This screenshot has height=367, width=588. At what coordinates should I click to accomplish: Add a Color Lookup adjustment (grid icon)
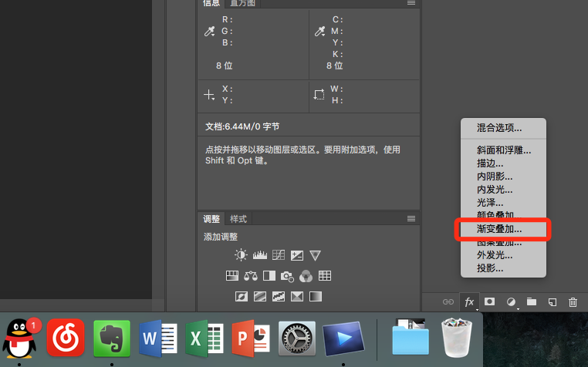click(325, 276)
